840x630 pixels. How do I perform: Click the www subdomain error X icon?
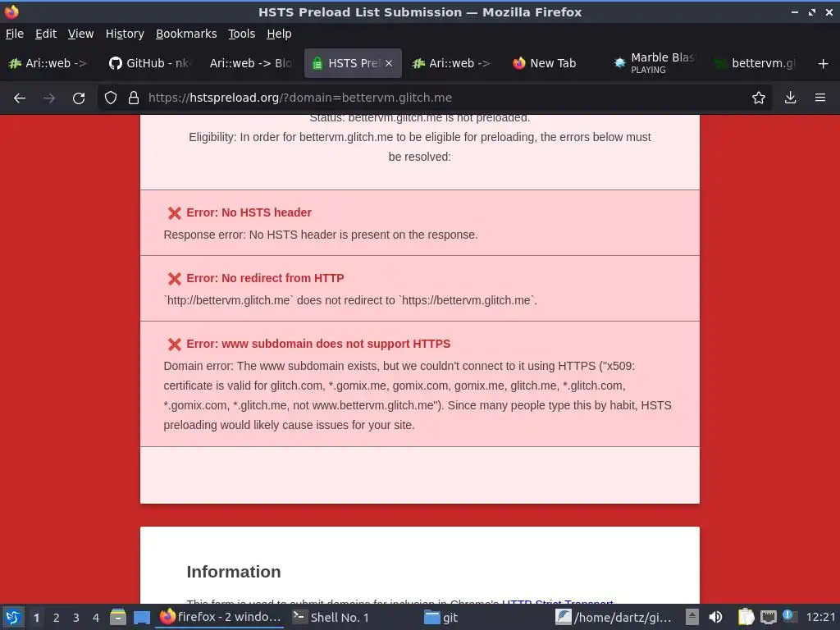174,345
